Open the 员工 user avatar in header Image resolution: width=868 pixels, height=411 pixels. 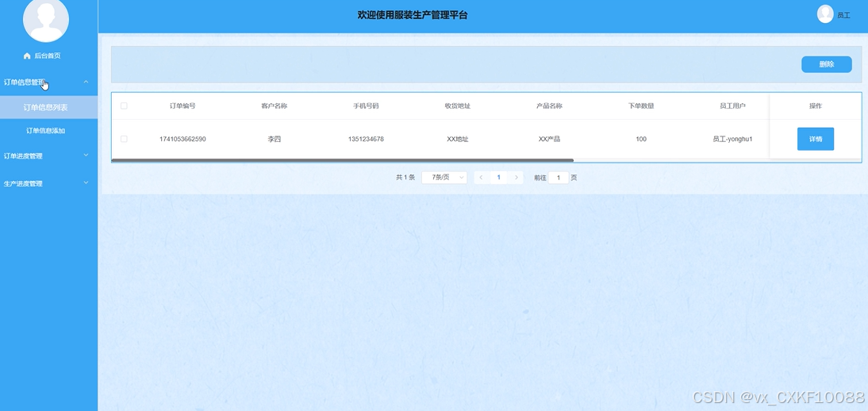[x=825, y=14]
